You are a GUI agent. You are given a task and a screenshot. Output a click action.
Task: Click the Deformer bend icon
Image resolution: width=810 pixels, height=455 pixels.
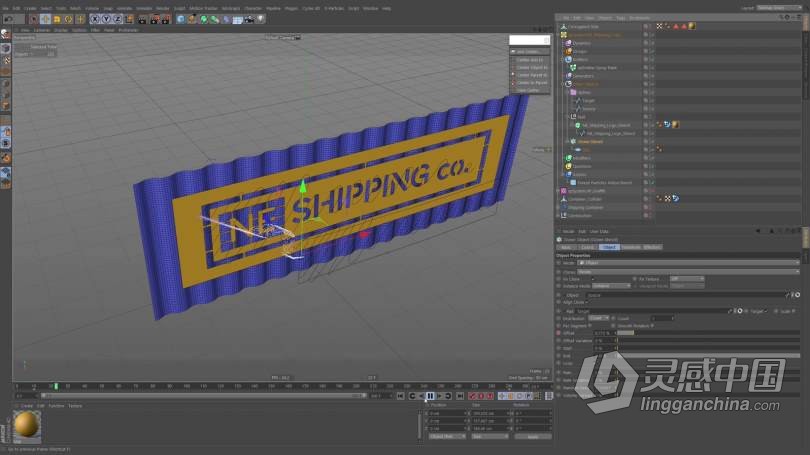(x=226, y=19)
